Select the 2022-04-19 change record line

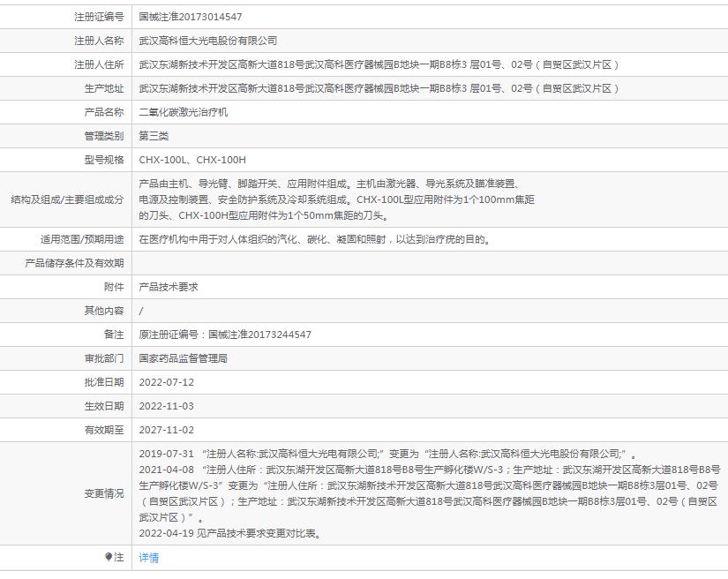(230, 533)
